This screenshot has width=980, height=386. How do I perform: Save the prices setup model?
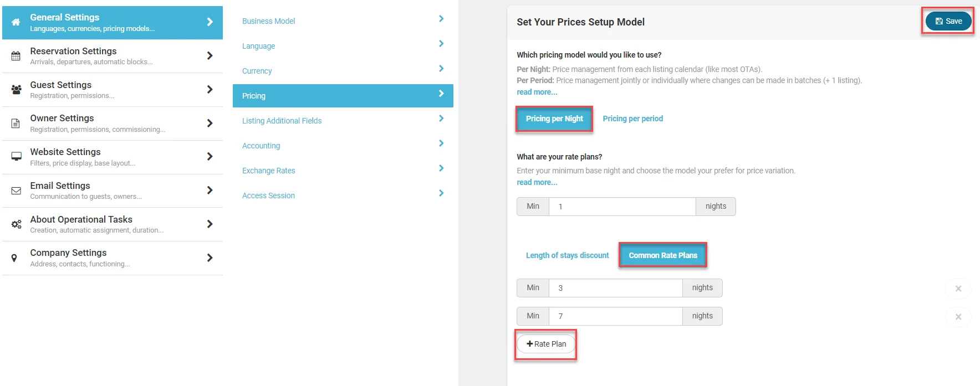click(948, 22)
